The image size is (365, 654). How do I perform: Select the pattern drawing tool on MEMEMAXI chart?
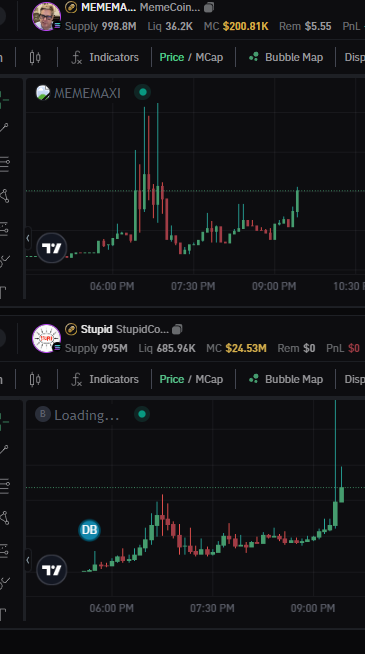[x=4, y=196]
